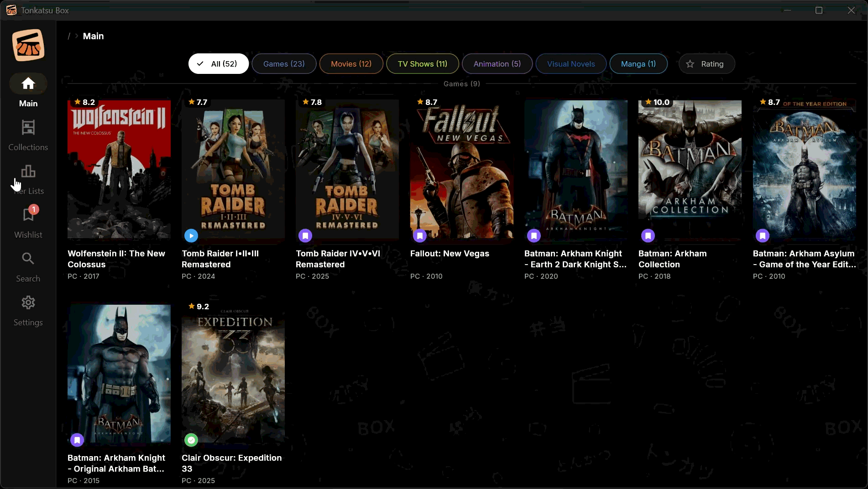Open Tomb Raider I•II•III Remastered title
This screenshot has width=868, height=489.
click(x=220, y=259)
